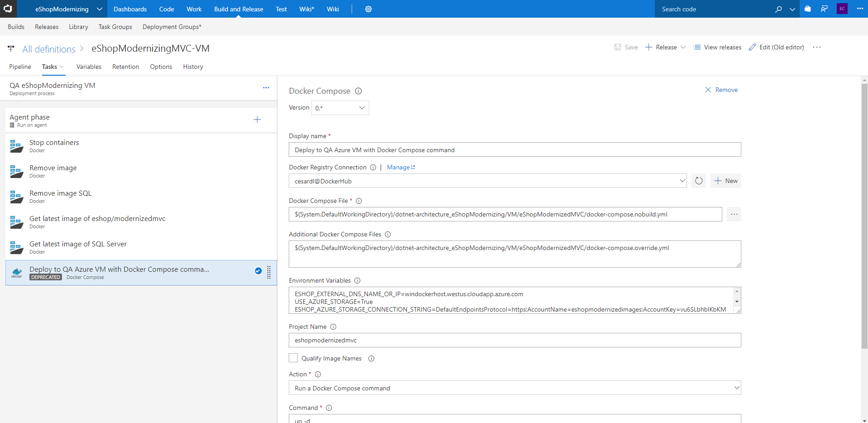The width and height of the screenshot is (868, 423).
Task: Show info for Command field
Action: click(329, 408)
